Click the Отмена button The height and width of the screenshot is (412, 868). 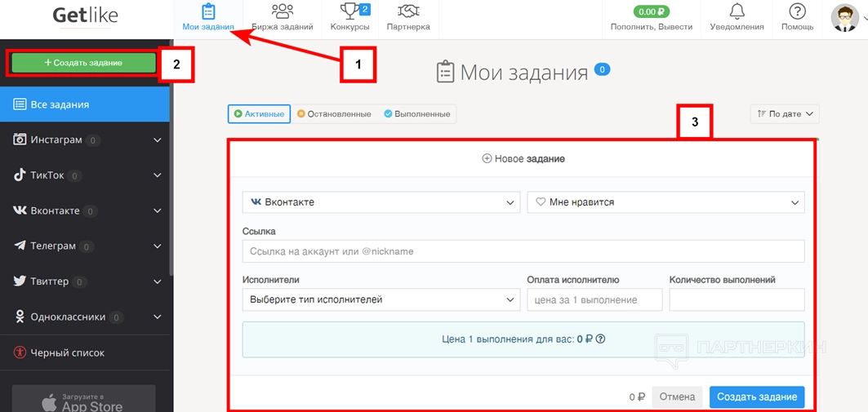tap(677, 396)
